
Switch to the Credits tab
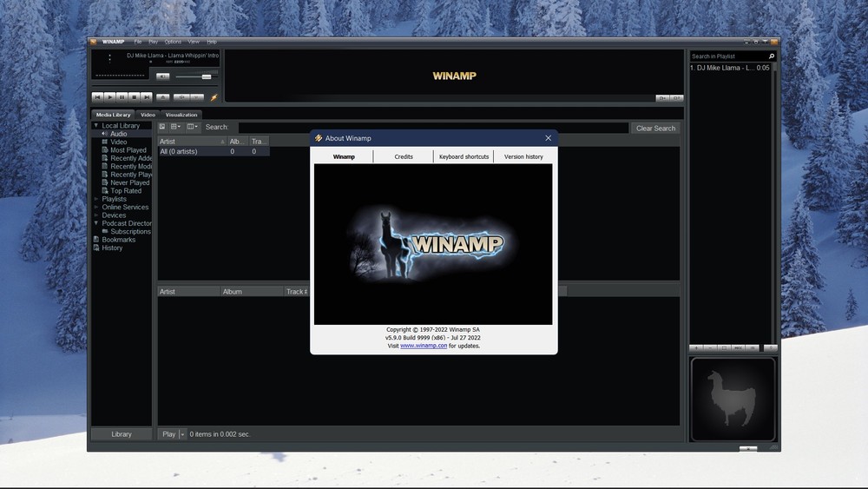(404, 156)
